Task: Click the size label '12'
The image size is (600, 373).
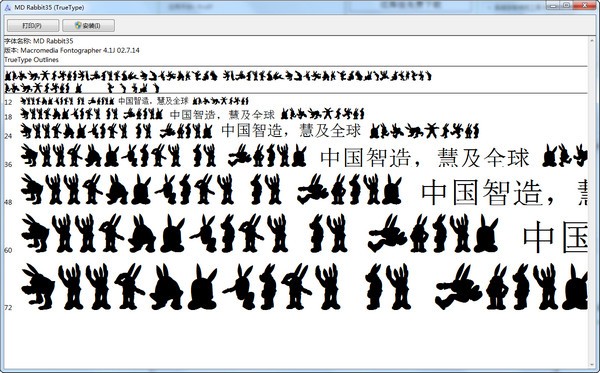Action: coord(8,103)
